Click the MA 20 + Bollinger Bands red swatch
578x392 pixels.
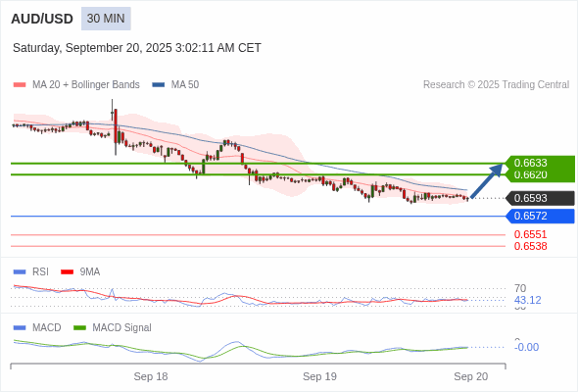coord(20,85)
